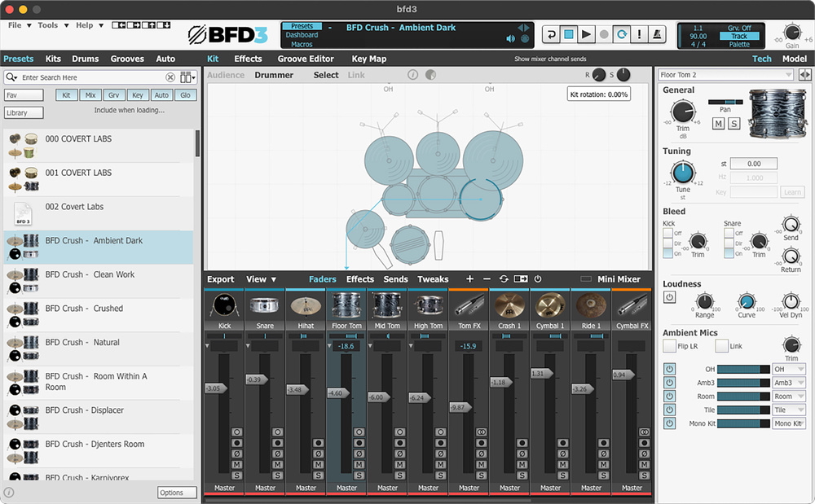Click the Snare channel fader handle
The width and height of the screenshot is (815, 504).
click(x=255, y=379)
